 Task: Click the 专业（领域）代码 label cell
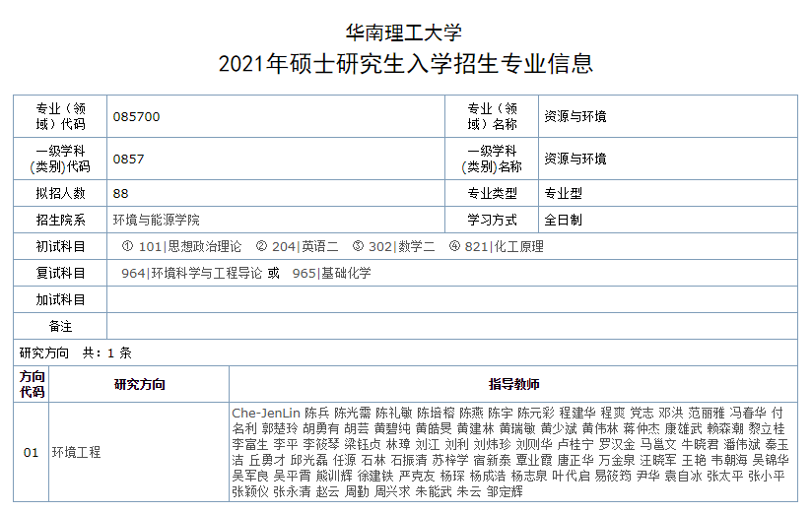[x=60, y=116]
